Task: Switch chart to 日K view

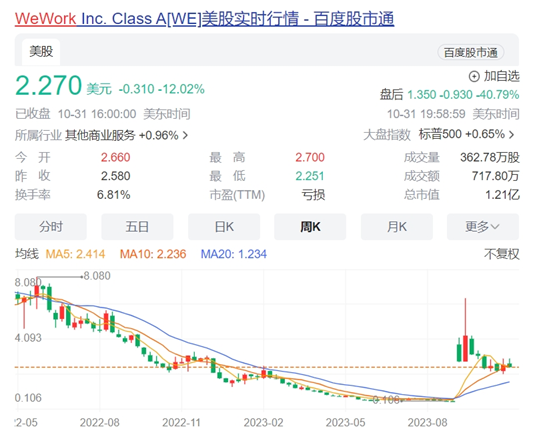Action: 224,227
